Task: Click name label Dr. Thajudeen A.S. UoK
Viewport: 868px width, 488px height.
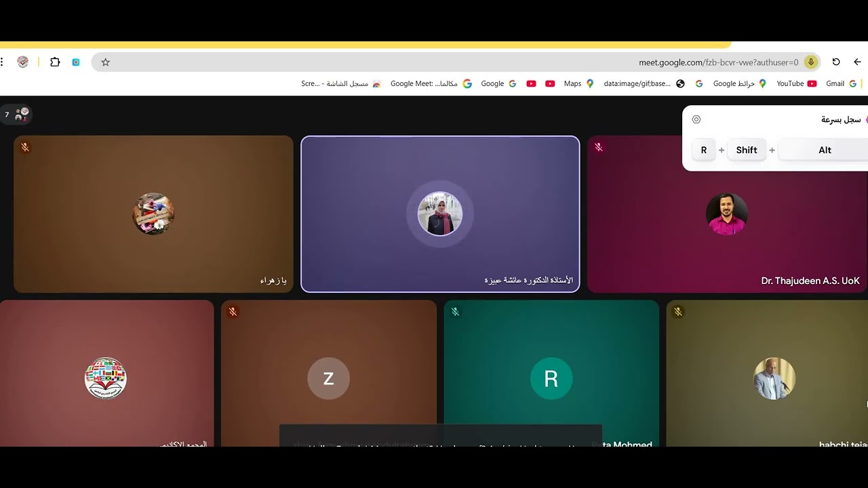Action: (x=810, y=281)
